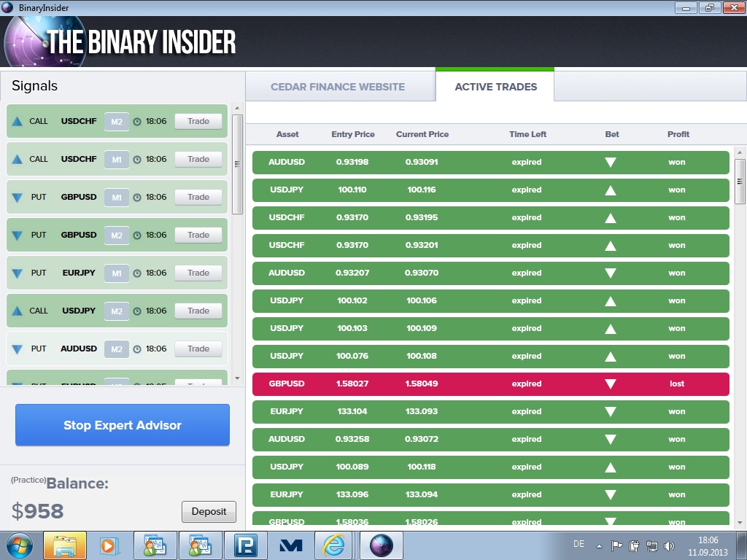Click the Time Left column header
Image resolution: width=747 pixels, height=560 pixels.
pyautogui.click(x=527, y=134)
